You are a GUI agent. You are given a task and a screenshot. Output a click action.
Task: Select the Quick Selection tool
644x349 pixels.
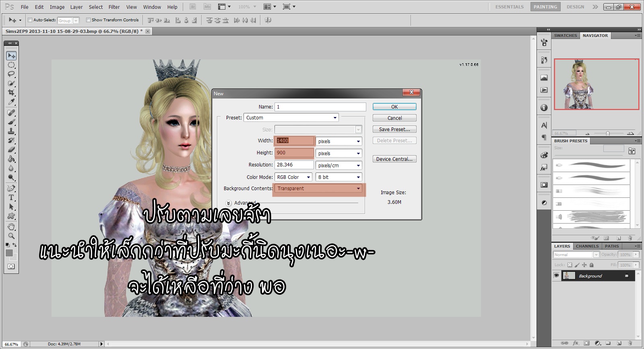11,83
